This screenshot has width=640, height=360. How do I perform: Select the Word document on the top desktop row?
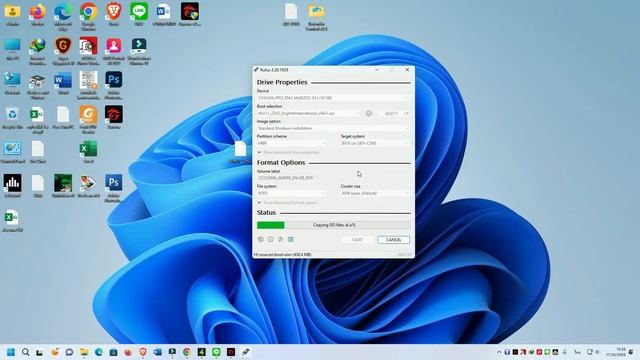[164, 15]
